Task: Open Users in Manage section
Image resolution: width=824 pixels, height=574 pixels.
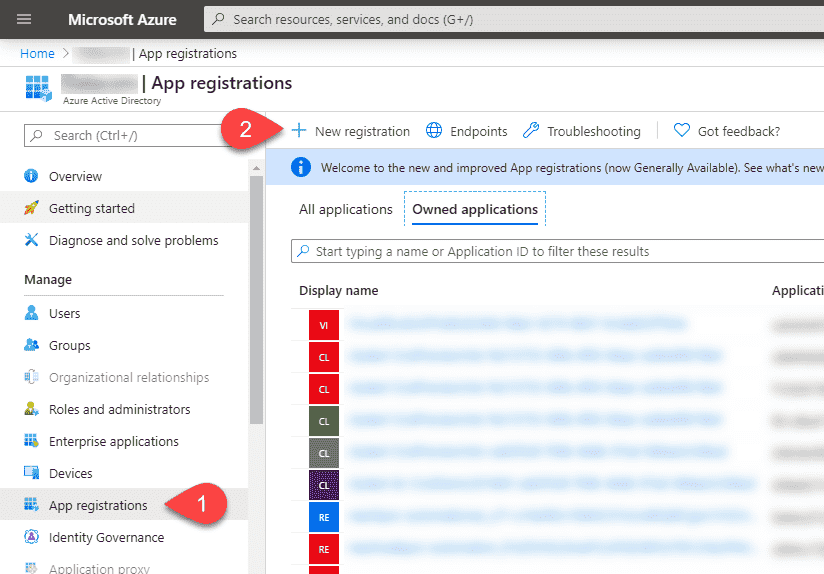Action: 65,314
